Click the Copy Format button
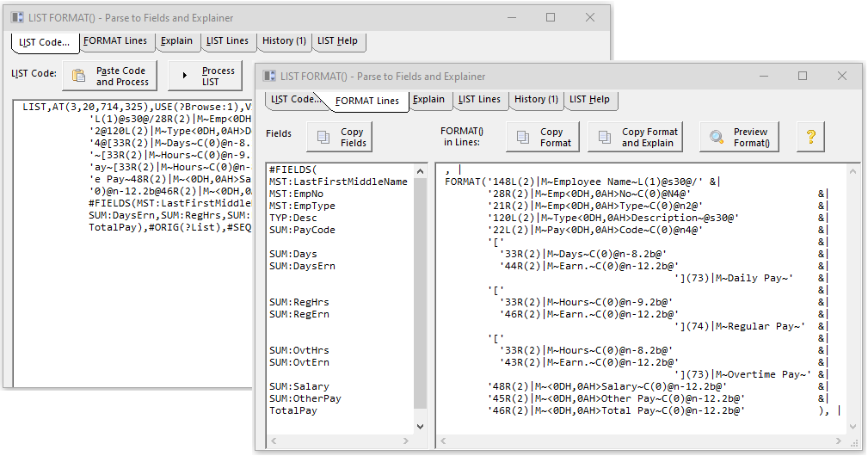The image size is (868, 456). click(543, 138)
